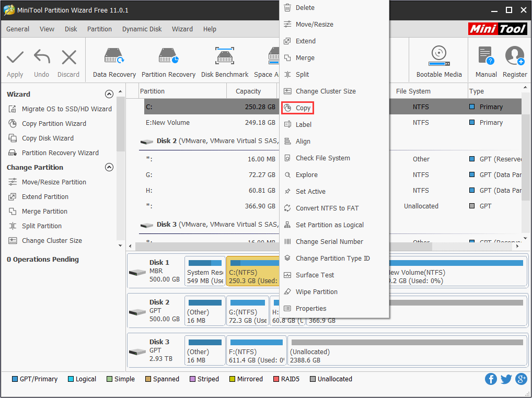Open the Manual help icon

(485, 56)
